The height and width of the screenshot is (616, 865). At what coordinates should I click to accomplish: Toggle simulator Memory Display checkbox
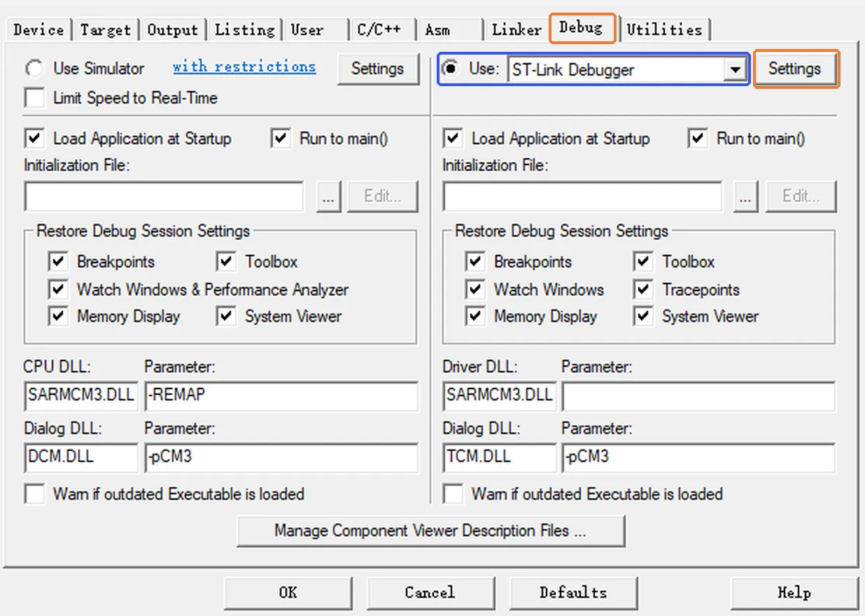58,316
